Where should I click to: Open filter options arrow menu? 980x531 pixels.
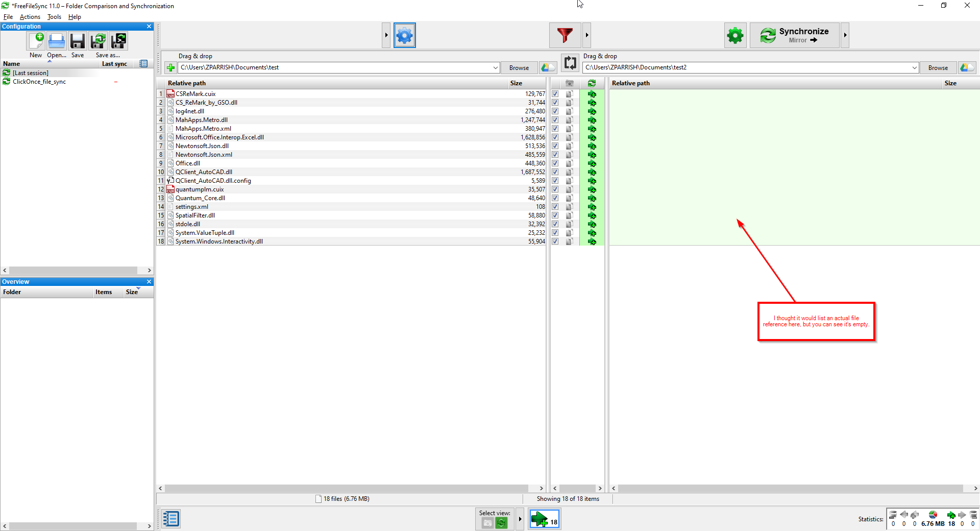(587, 35)
